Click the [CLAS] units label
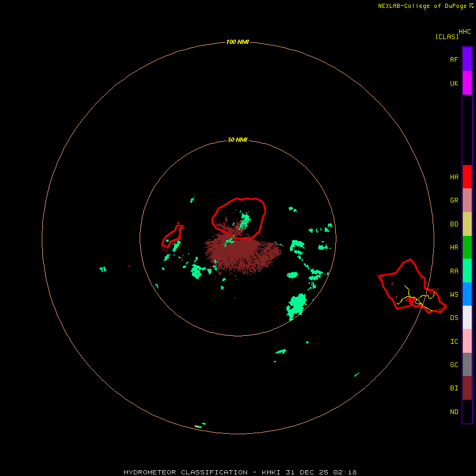This screenshot has width=476, height=476. coord(447,36)
